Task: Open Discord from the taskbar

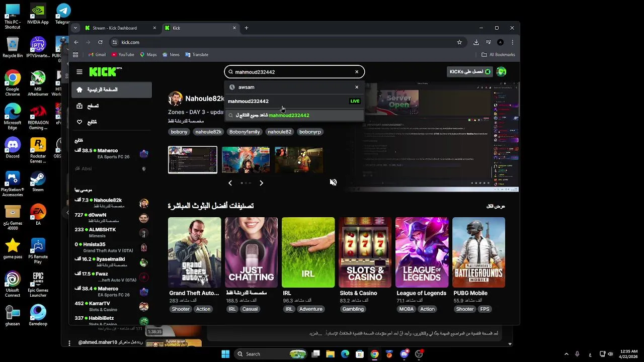Action: tap(404, 354)
